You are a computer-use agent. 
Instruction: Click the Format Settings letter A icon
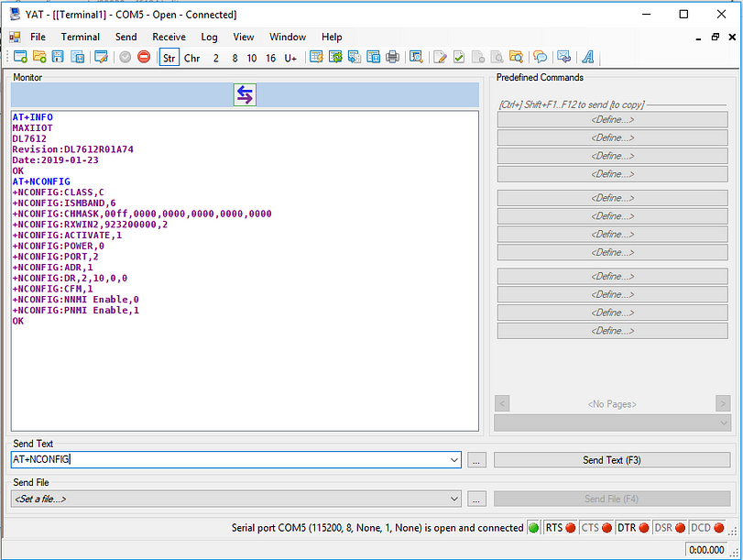(588, 58)
